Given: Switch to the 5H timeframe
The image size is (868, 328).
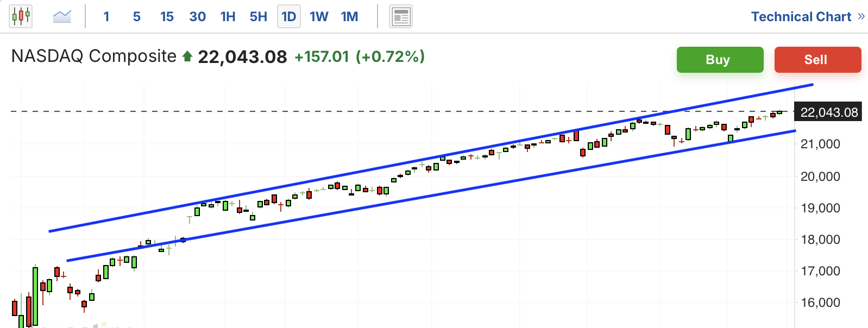Looking at the screenshot, I should [x=259, y=17].
